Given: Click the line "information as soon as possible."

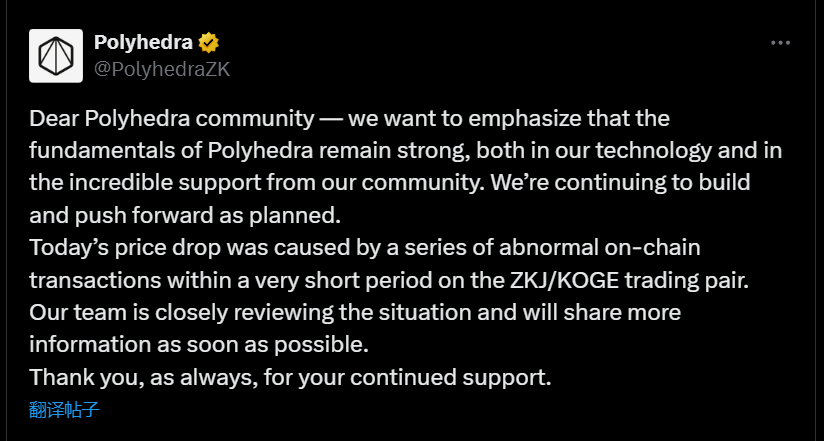Looking at the screenshot, I should click(199, 345).
